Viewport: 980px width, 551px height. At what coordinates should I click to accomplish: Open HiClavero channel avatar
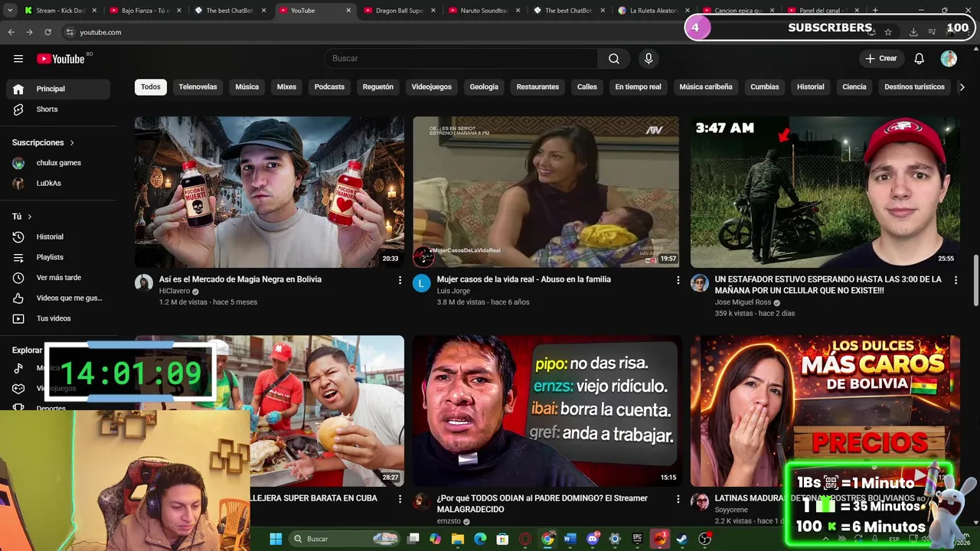[144, 283]
